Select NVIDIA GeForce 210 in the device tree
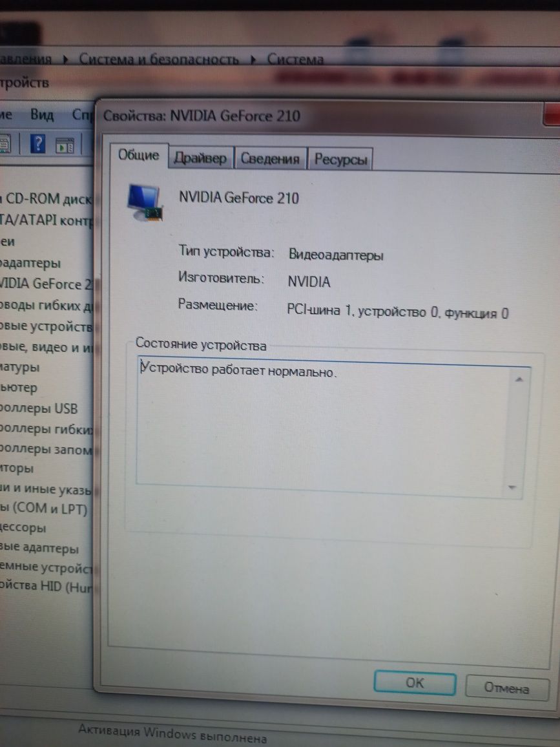The height and width of the screenshot is (747, 560). 47,284
